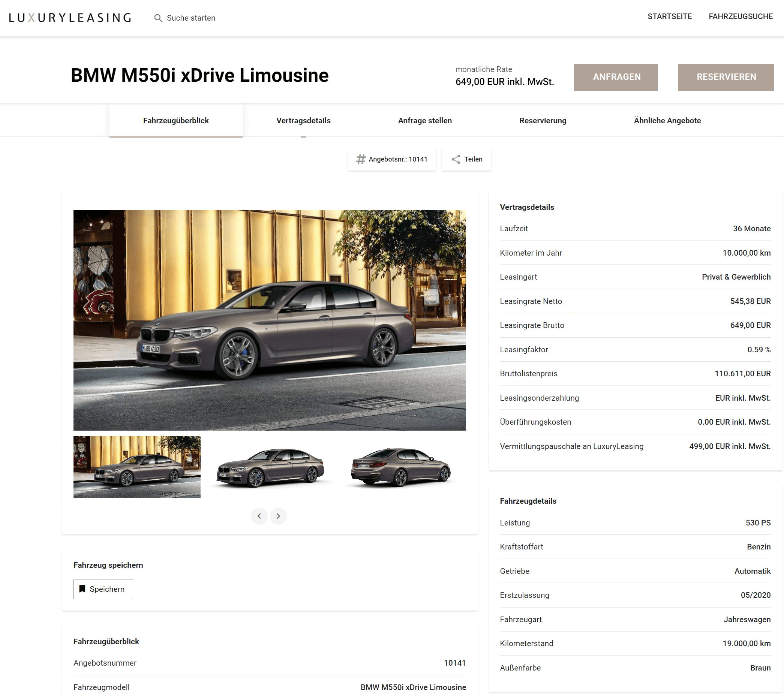784x699 pixels.
Task: Click the 530 PS Leistung value
Action: (758, 523)
